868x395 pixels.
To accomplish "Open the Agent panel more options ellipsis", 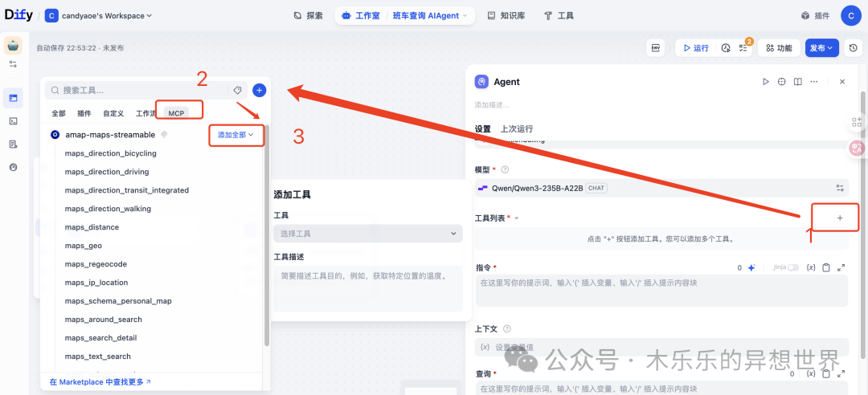I will (813, 82).
